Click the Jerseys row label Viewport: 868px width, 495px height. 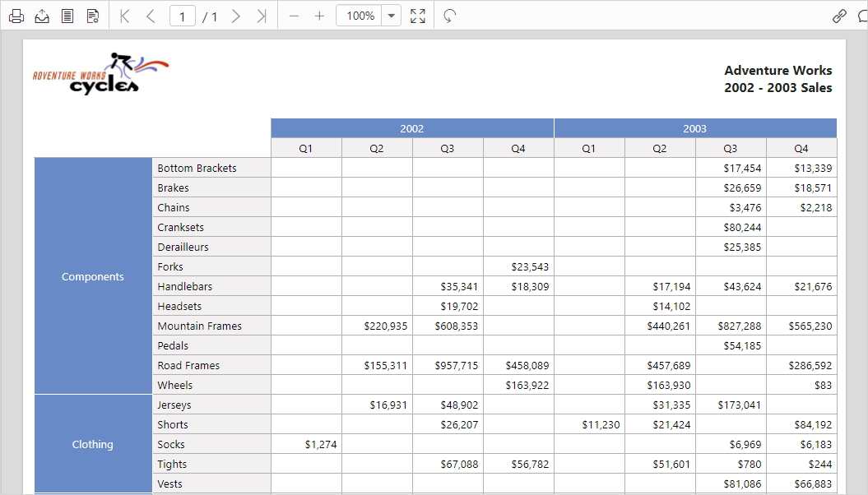click(174, 405)
